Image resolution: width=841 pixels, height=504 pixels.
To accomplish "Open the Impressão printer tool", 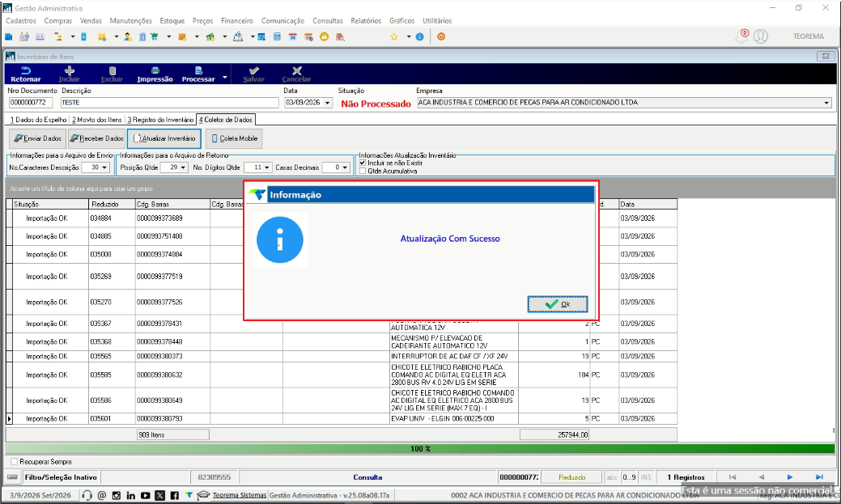I will (x=155, y=74).
